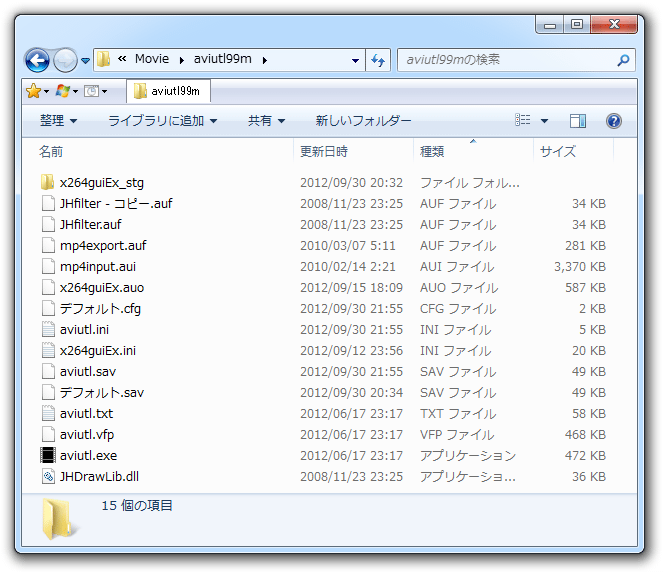The image size is (663, 572).
Task: Click the folder icon in address bar
Action: [x=104, y=59]
